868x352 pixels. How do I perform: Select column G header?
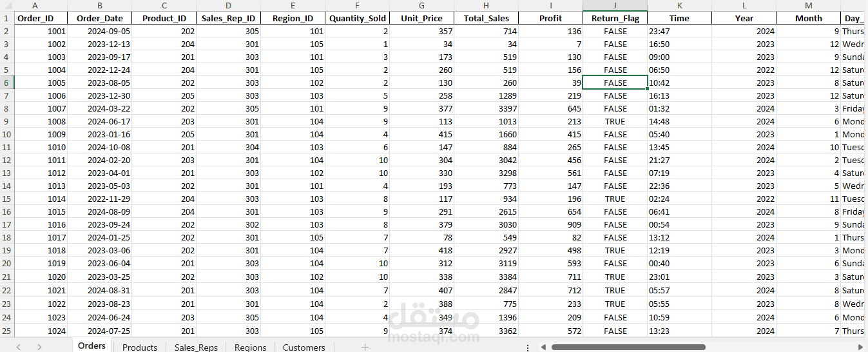coord(422,5)
